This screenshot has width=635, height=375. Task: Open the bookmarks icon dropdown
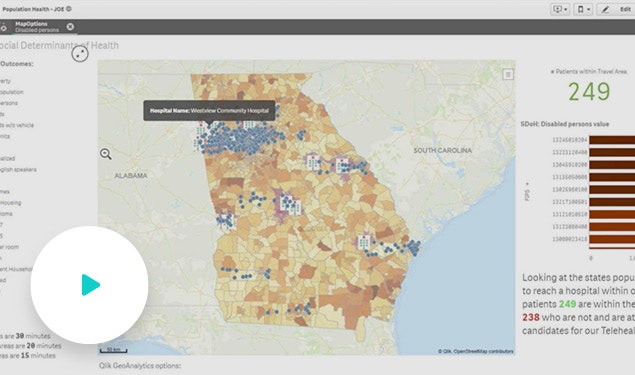pyautogui.click(x=583, y=9)
